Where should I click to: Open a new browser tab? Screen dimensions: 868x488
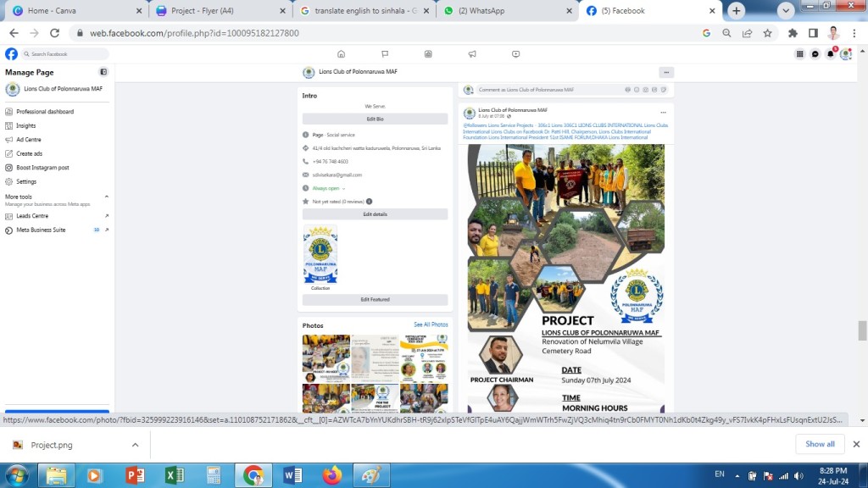(737, 10)
